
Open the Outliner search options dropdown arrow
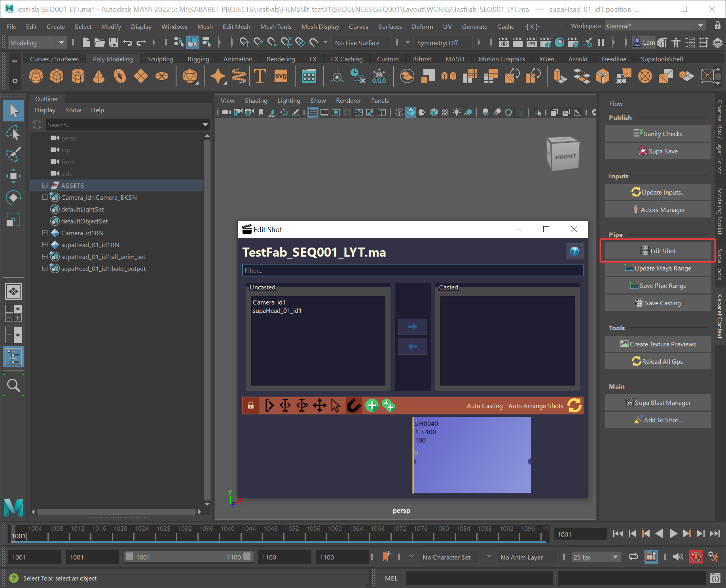(x=205, y=125)
